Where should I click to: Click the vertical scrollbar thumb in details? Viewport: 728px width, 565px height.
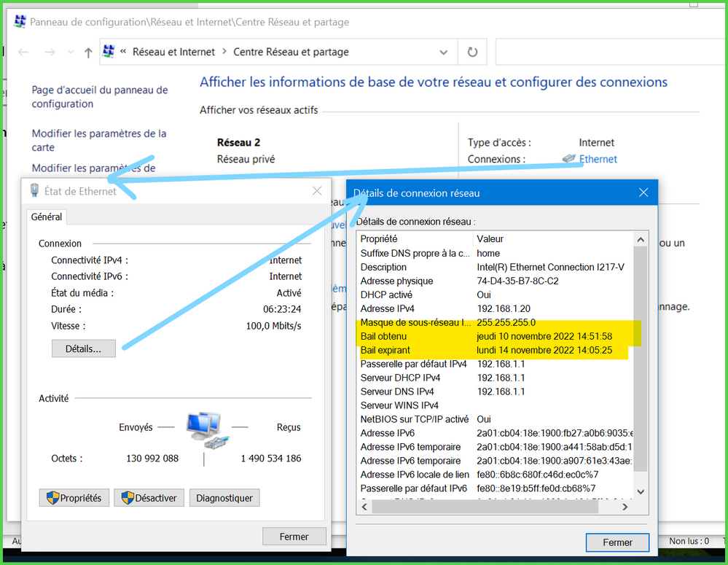(641, 359)
